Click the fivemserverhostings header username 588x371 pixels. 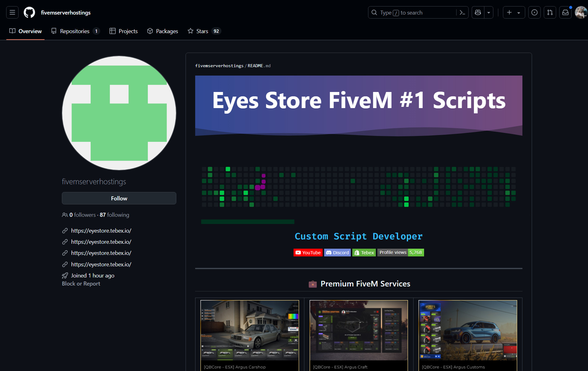coord(66,12)
